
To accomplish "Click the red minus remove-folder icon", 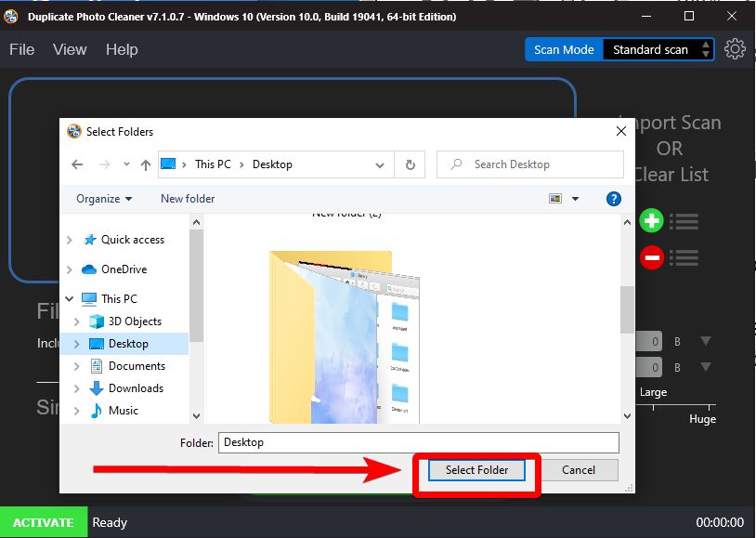I will pyautogui.click(x=651, y=257).
